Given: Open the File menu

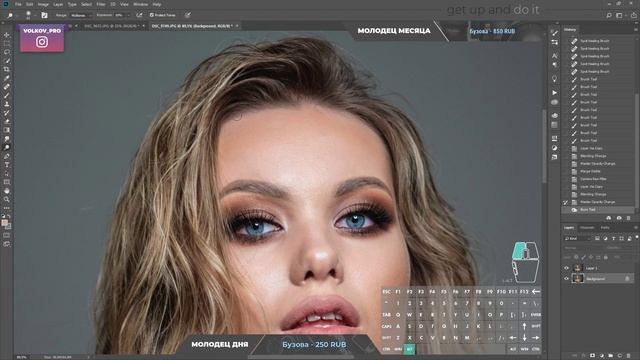Looking at the screenshot, I should [18, 4].
